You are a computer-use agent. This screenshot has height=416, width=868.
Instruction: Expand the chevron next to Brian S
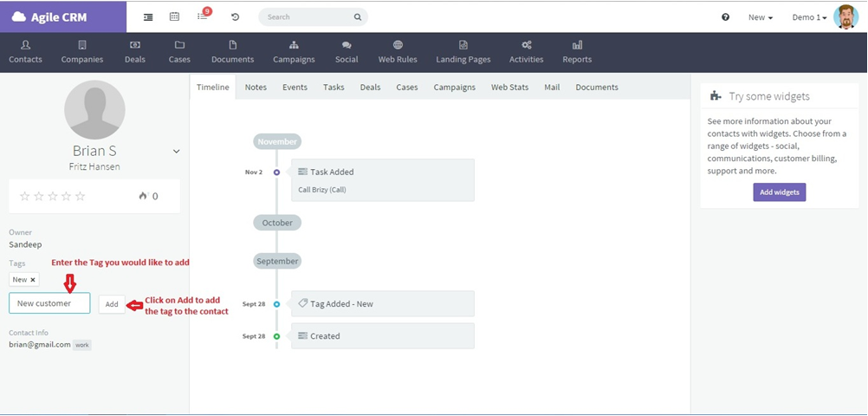tap(176, 151)
